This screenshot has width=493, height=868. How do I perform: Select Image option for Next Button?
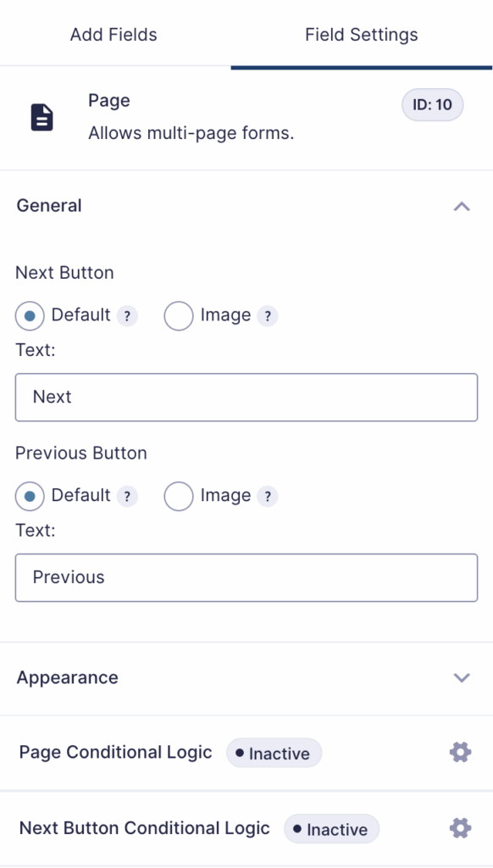coord(179,315)
